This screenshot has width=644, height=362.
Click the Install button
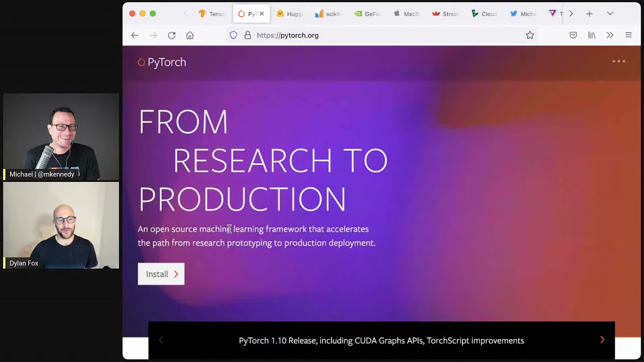point(161,274)
